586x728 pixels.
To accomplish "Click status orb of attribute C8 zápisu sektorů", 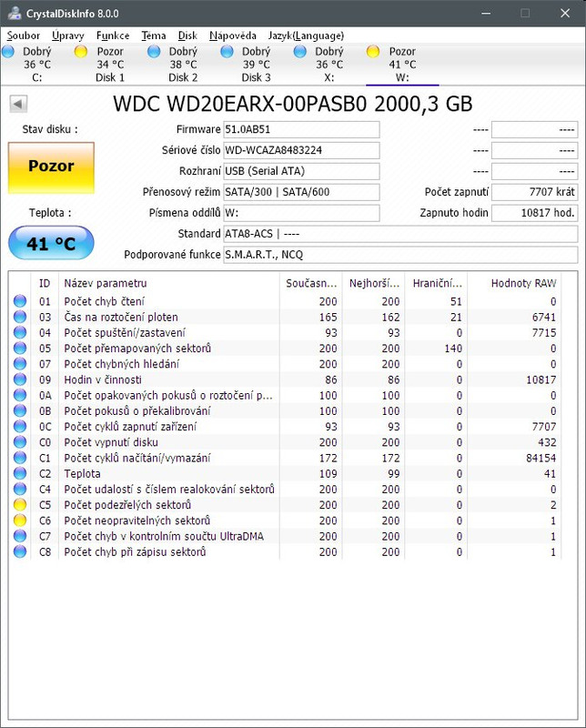I will tap(20, 551).
